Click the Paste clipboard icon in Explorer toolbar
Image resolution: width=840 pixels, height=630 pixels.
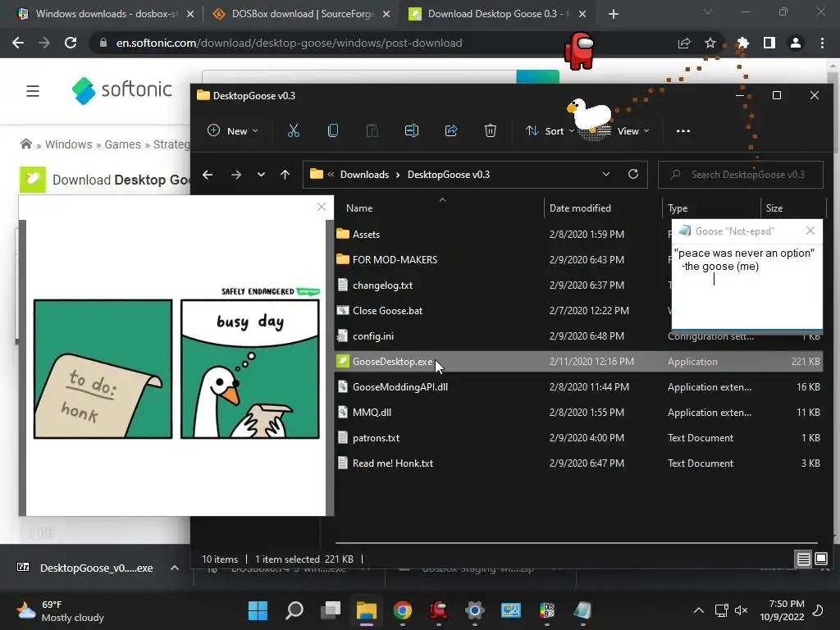point(372,130)
